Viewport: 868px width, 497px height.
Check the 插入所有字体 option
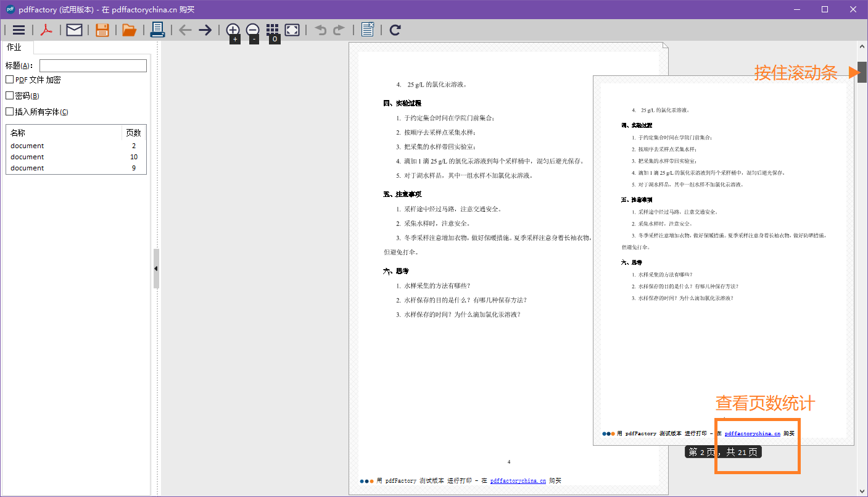(10, 112)
